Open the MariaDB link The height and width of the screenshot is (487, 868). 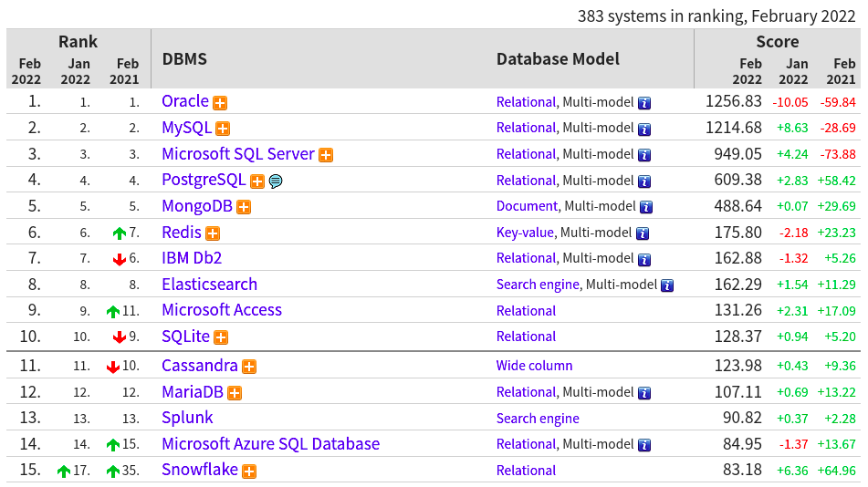192,392
